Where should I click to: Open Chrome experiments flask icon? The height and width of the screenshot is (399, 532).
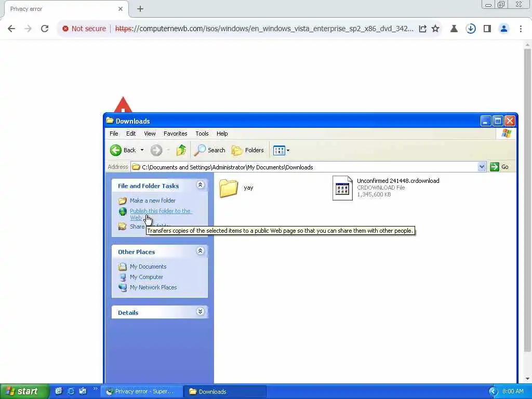pyautogui.click(x=454, y=29)
